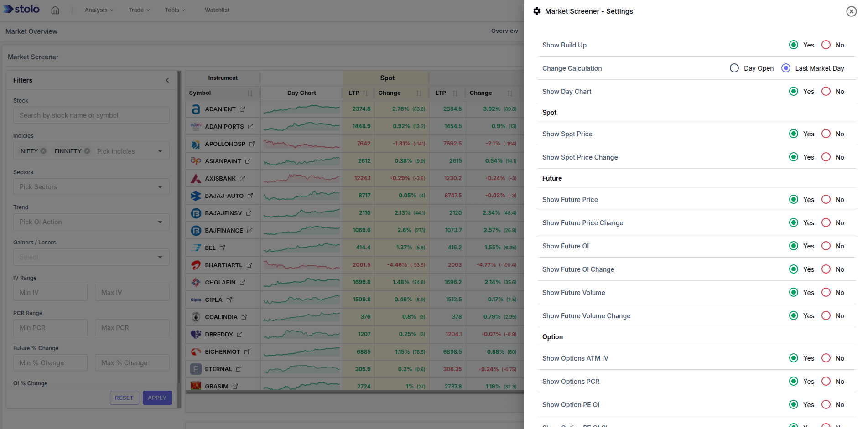868x429 pixels.
Task: Click the stock name search field
Action: [91, 115]
